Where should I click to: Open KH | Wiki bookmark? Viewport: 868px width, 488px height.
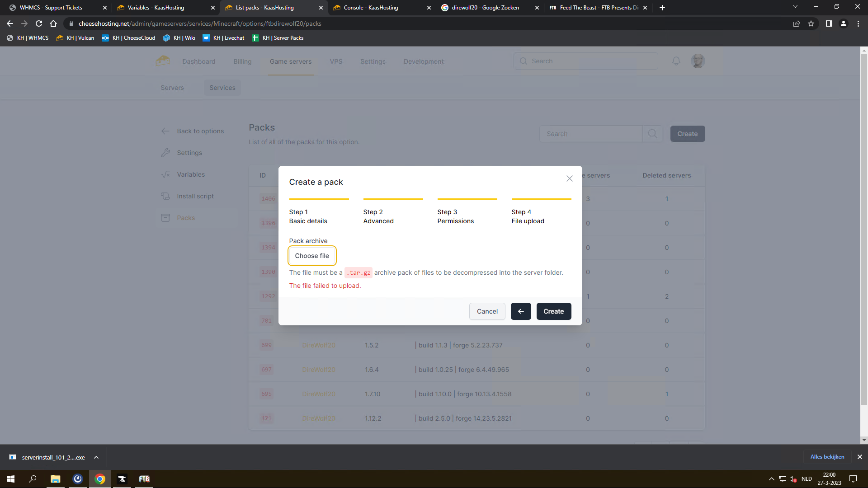(179, 38)
